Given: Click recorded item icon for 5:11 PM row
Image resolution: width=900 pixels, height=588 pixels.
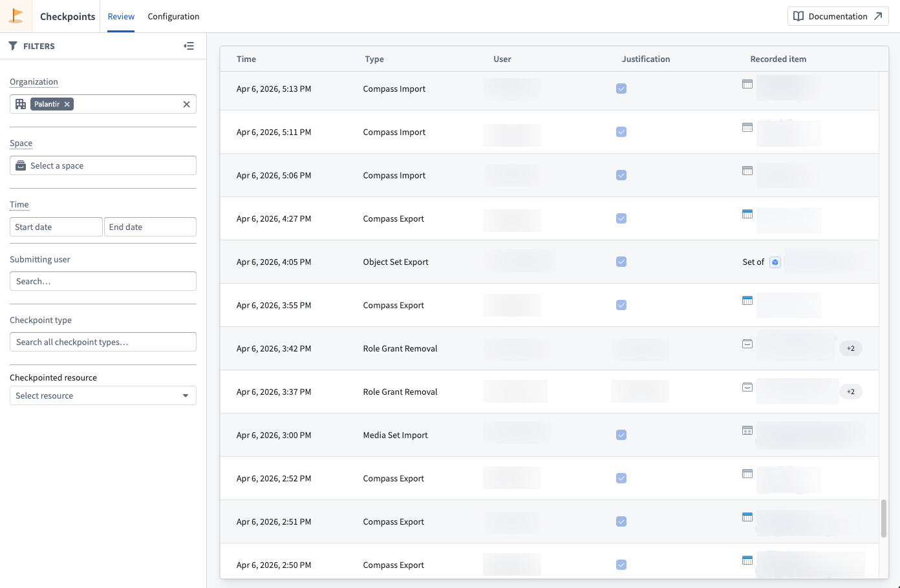Looking at the screenshot, I should point(747,127).
